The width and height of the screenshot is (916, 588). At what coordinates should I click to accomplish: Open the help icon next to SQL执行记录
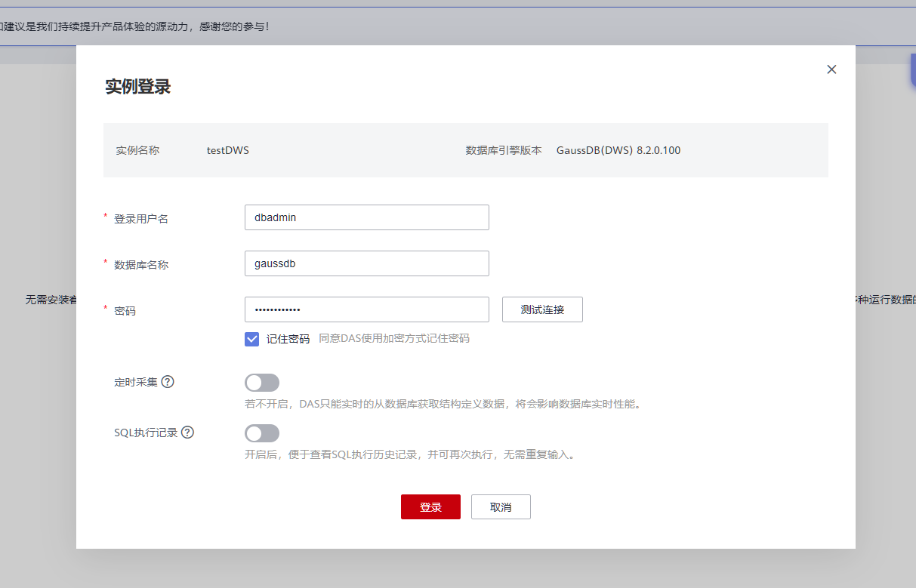187,433
